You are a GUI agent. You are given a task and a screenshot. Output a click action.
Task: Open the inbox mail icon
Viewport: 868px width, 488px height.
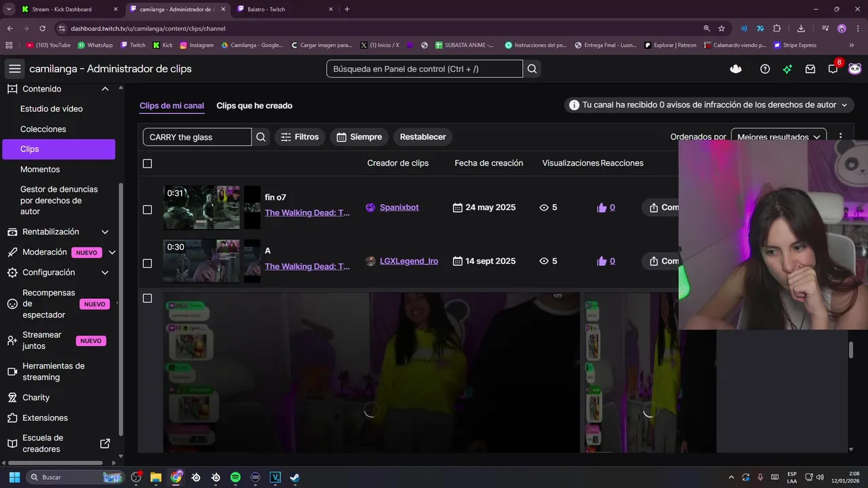pyautogui.click(x=810, y=68)
